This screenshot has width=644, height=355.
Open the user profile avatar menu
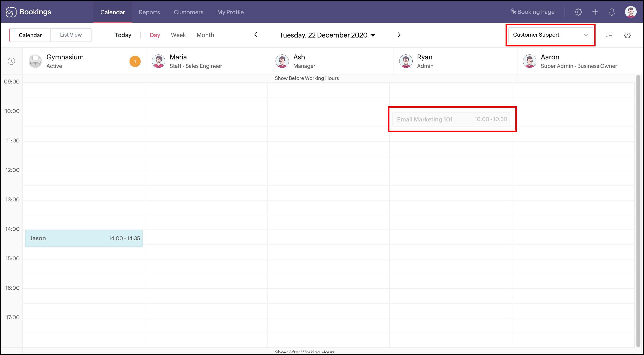coord(631,12)
